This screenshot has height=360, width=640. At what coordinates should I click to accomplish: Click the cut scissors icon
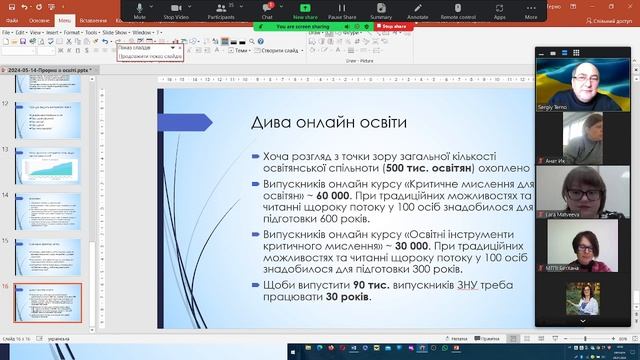69,41
